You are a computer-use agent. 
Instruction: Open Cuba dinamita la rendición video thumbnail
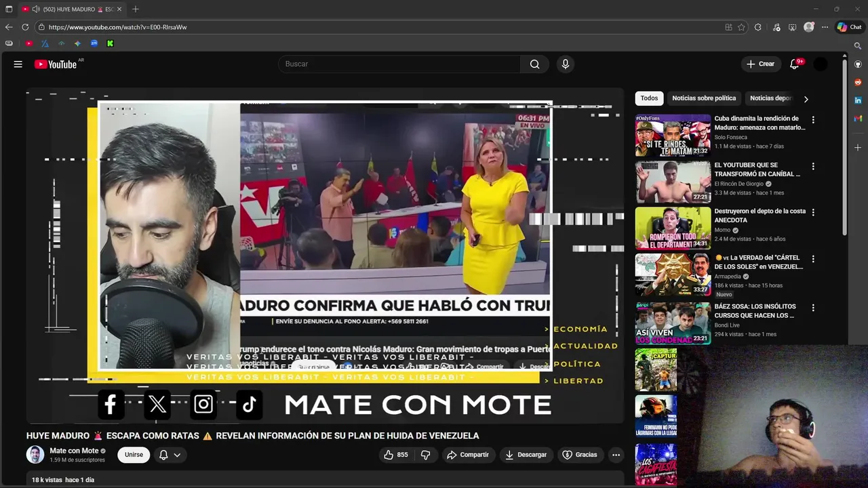(x=673, y=136)
